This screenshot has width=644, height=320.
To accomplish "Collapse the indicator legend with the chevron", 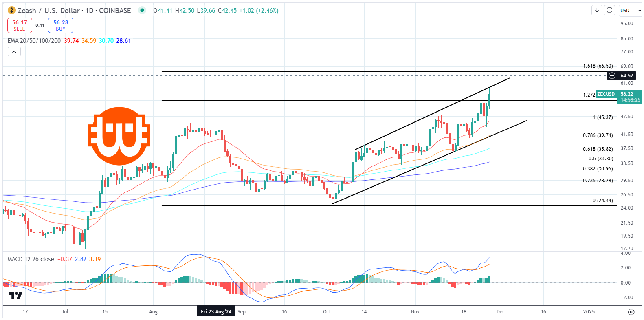I will click(14, 52).
